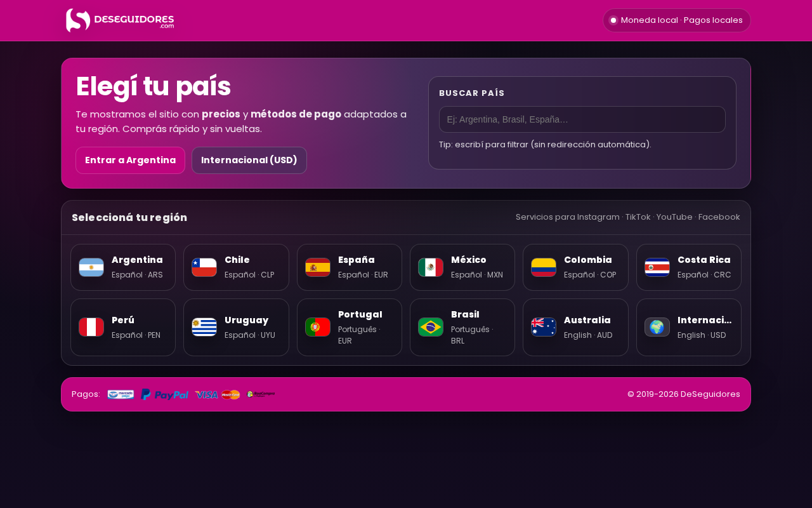Click the MercadoPago payment logo

point(121,394)
